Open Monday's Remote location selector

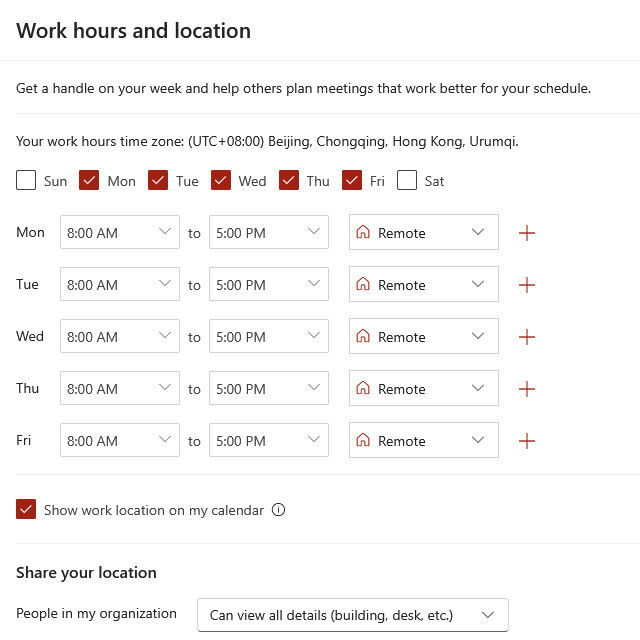click(x=423, y=233)
